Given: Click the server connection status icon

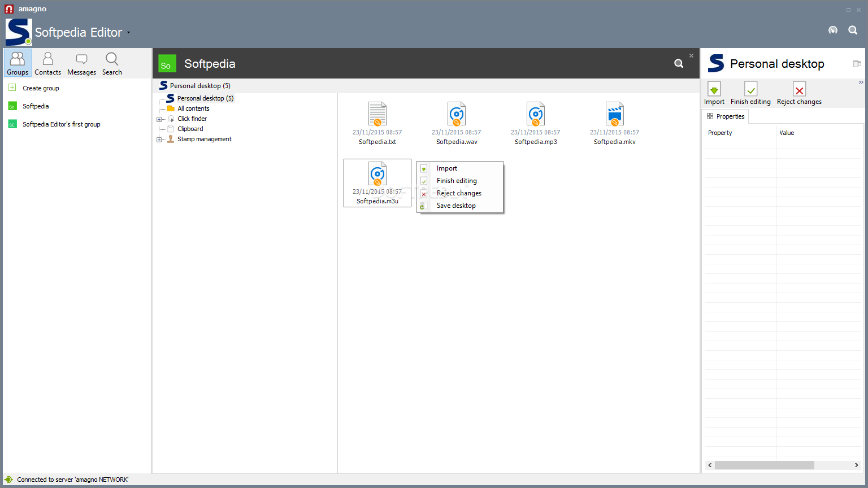Looking at the screenshot, I should [x=8, y=480].
